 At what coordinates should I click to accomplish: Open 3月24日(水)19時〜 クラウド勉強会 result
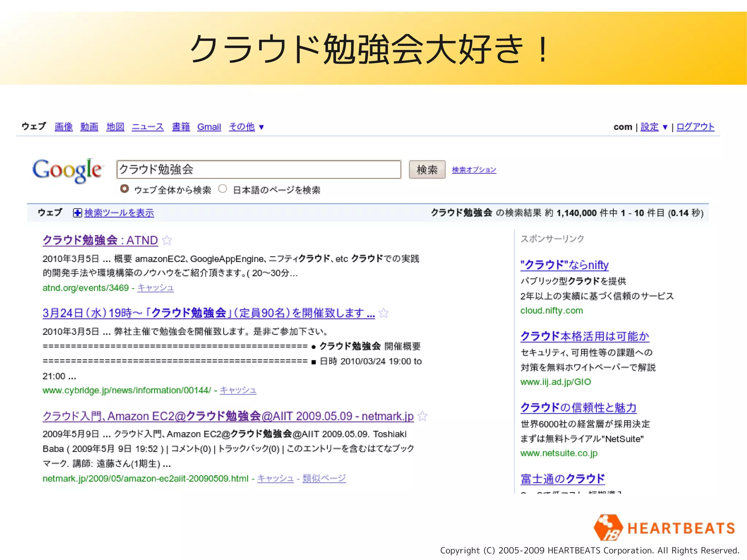pyautogui.click(x=209, y=313)
